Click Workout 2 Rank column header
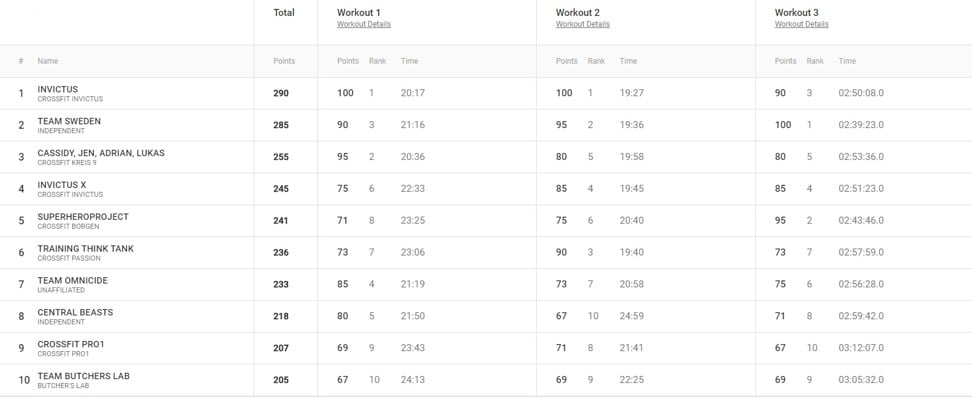Viewport: 972px width, 397px height. pyautogui.click(x=596, y=61)
